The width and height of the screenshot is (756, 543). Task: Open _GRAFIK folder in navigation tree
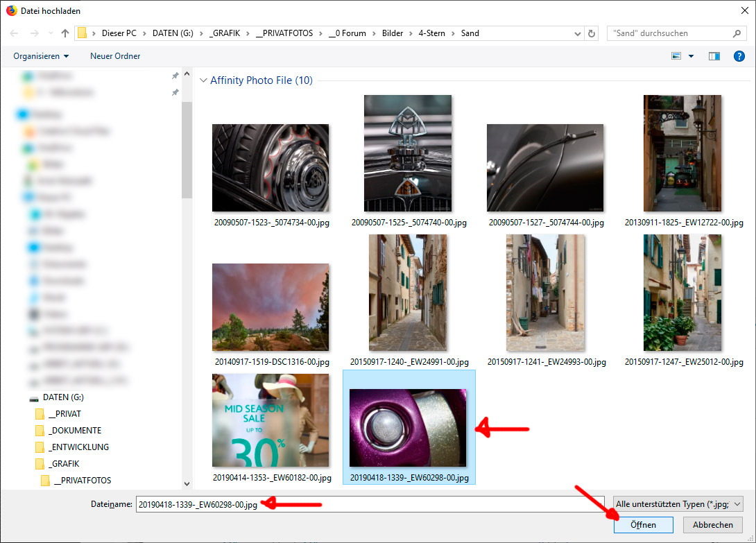click(64, 463)
